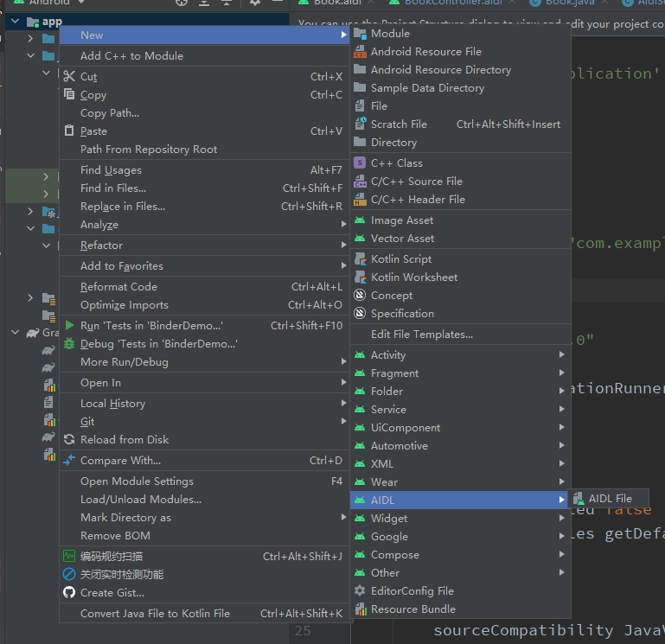Screen dimensions: 665x644
Task: Expand the Widget submenu arrow
Action: pyautogui.click(x=561, y=518)
